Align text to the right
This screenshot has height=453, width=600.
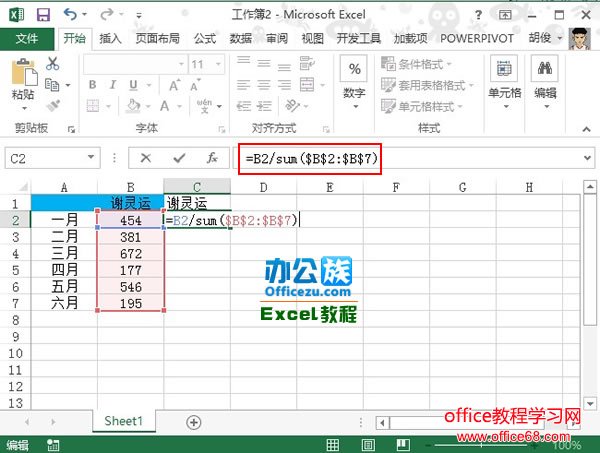(x=284, y=85)
